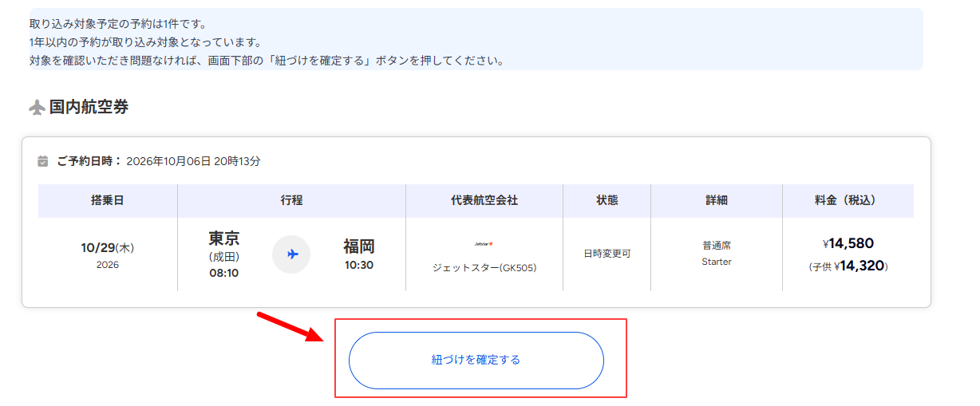Click the 紐づけを確定する button

pyautogui.click(x=476, y=361)
